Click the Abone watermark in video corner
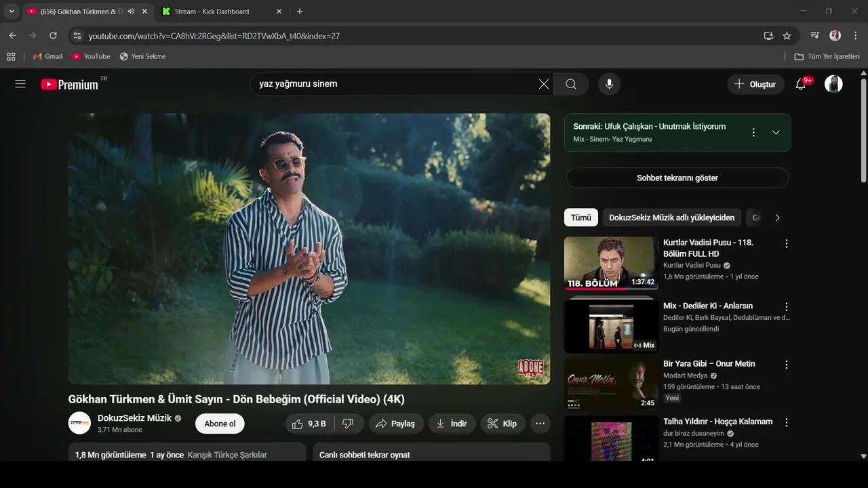The width and height of the screenshot is (868, 488). 531,369
